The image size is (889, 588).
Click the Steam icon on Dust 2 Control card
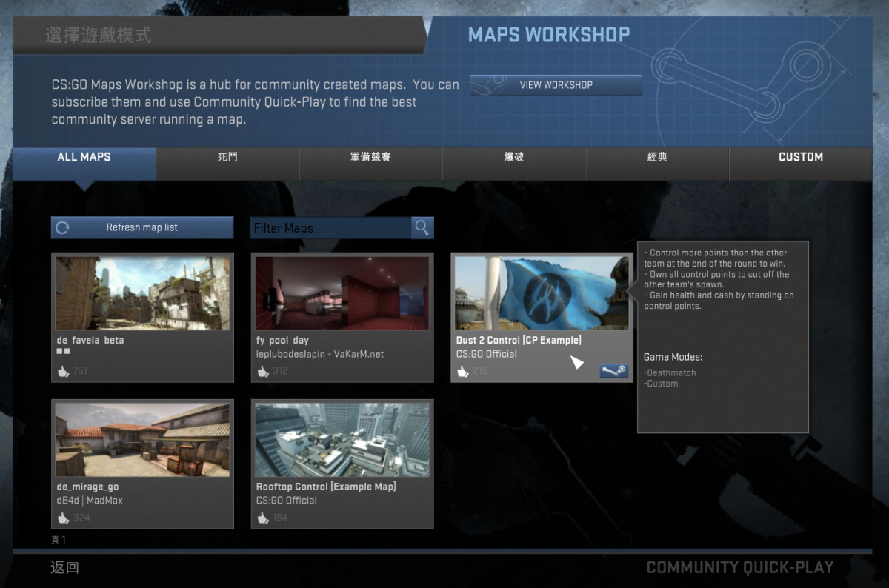click(x=613, y=370)
